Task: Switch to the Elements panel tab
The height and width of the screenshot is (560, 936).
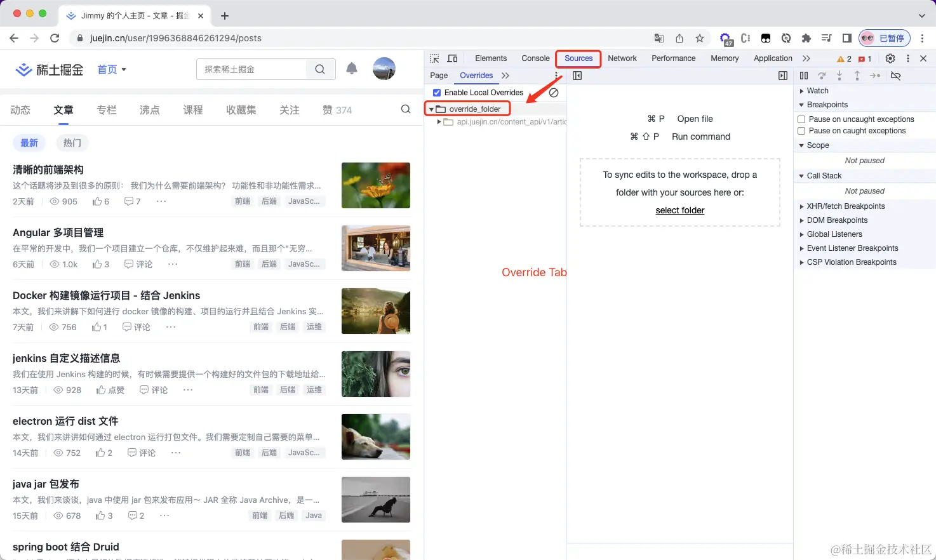Action: click(x=491, y=58)
